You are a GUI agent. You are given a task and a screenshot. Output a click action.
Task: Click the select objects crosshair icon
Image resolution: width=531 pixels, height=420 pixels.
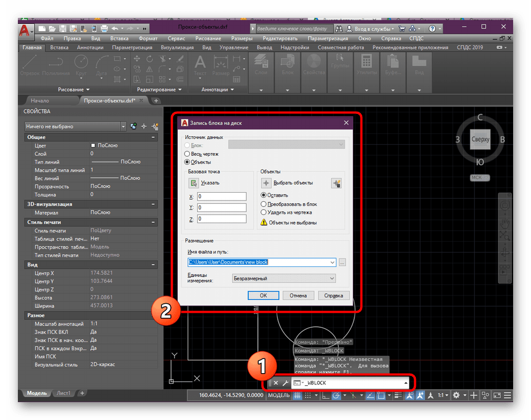click(267, 183)
